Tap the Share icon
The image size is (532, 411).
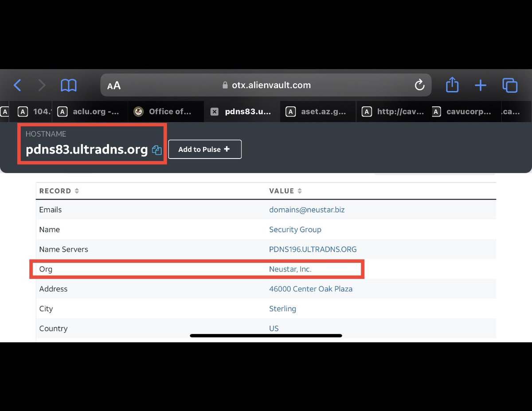click(x=452, y=85)
